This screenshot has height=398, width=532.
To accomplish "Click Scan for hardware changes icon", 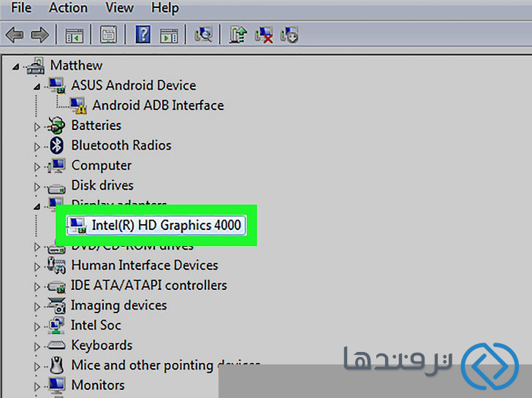I will coord(203,34).
